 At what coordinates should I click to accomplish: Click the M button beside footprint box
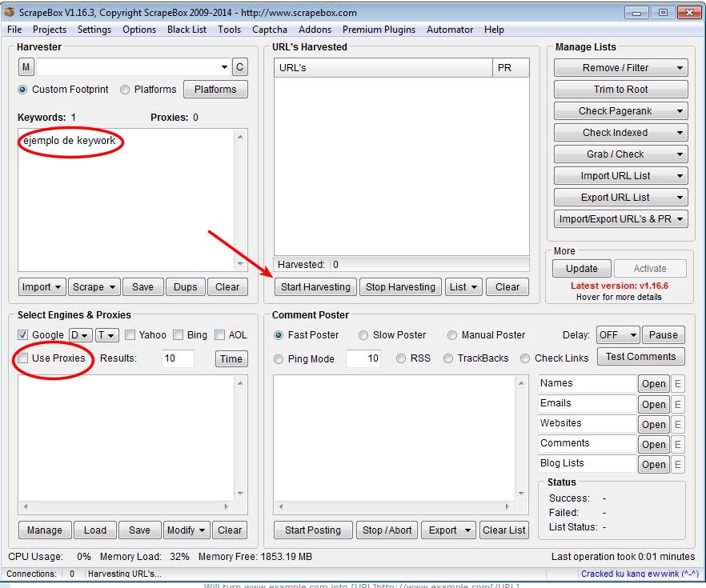pyautogui.click(x=26, y=67)
